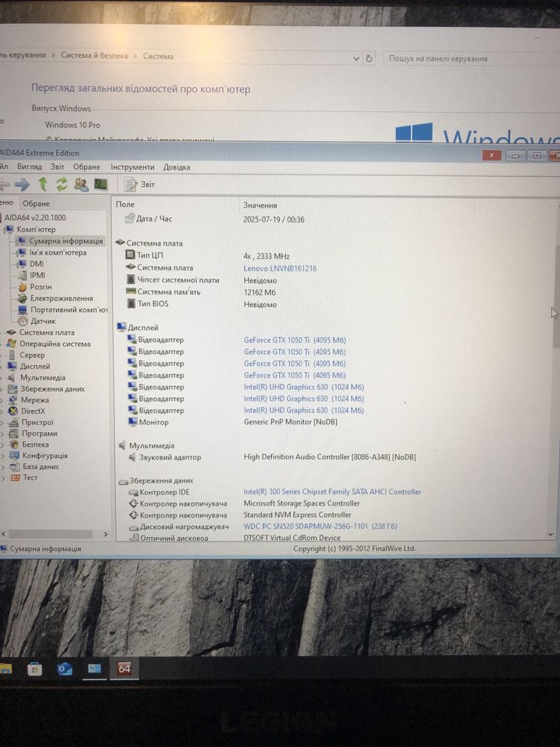Click the Системна плата tree node icon

(x=11, y=332)
